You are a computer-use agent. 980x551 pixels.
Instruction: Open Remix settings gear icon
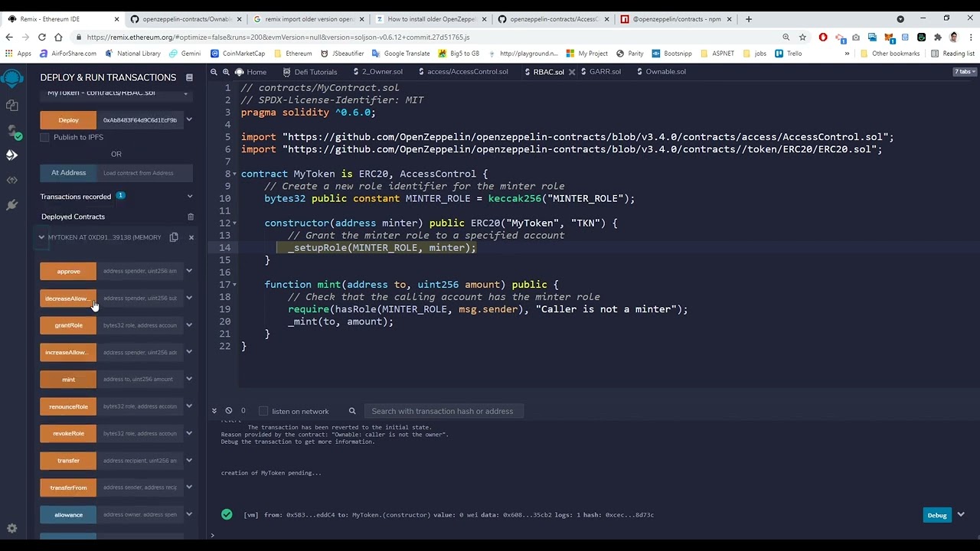tap(11, 529)
